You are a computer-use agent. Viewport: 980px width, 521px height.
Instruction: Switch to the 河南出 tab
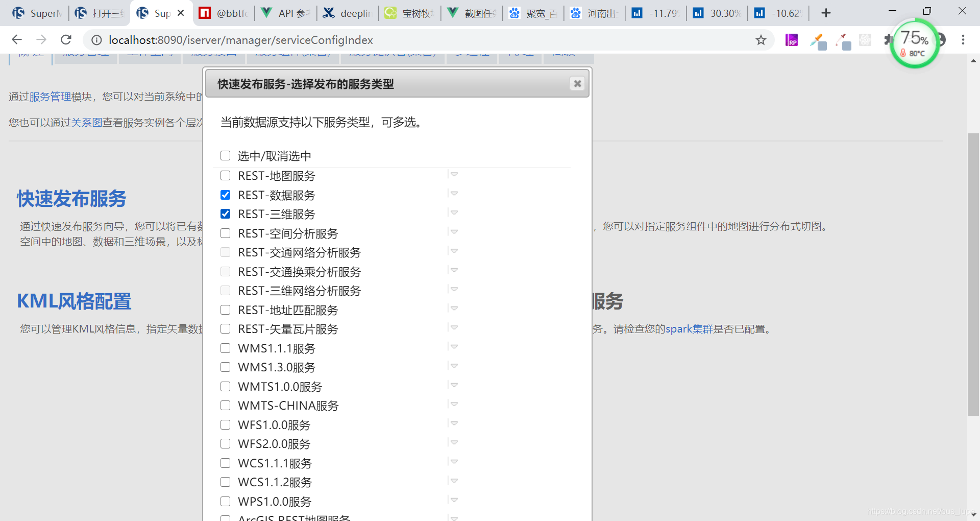tap(594, 13)
